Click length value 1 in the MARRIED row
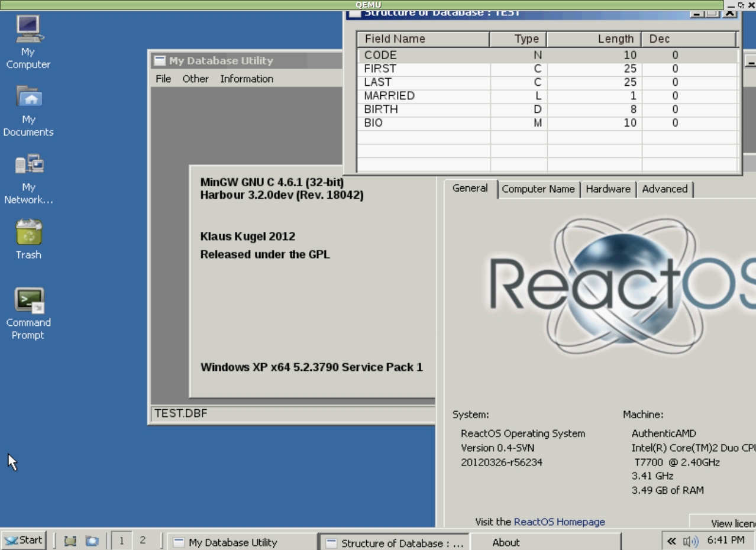The height and width of the screenshot is (550, 756). tap(595, 96)
